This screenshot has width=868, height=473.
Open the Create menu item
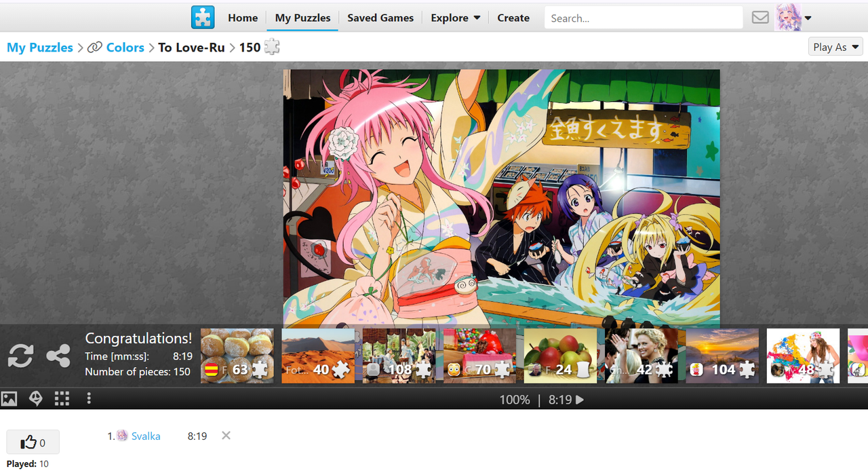click(513, 18)
